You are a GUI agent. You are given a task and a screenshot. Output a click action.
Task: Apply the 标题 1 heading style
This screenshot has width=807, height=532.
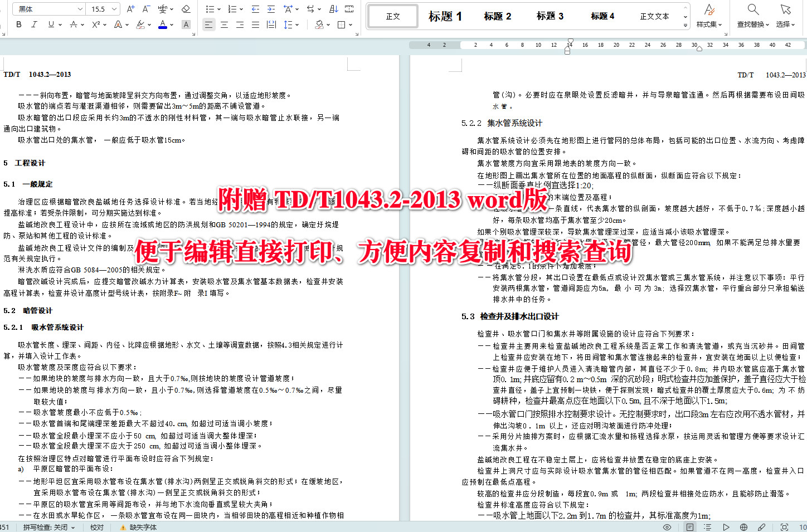[x=445, y=16]
